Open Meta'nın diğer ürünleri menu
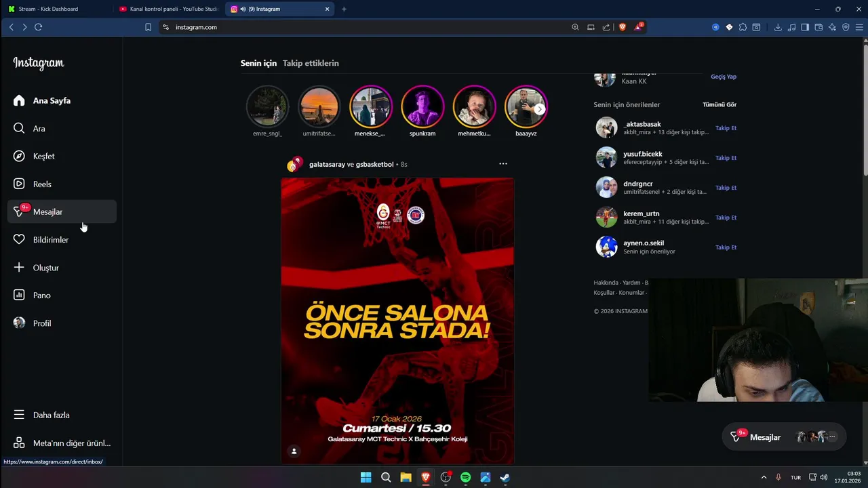This screenshot has height=488, width=868. [62, 443]
